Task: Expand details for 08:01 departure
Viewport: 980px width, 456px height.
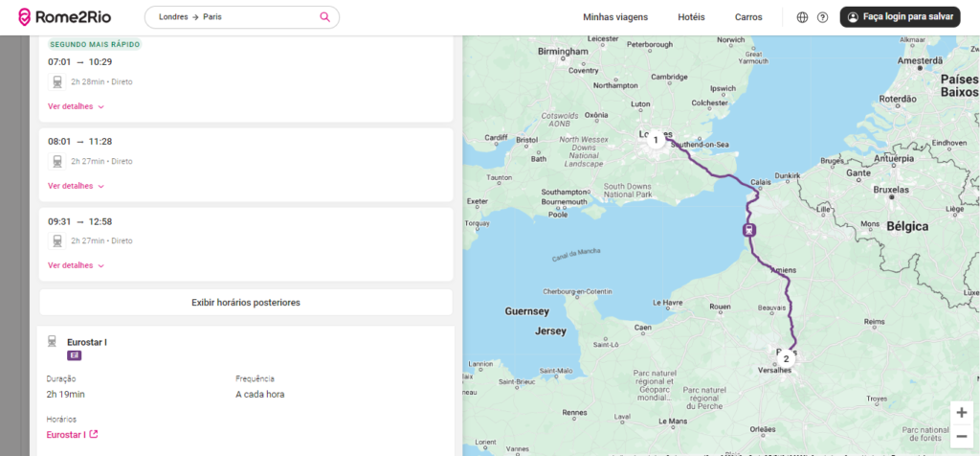Action: [x=76, y=186]
